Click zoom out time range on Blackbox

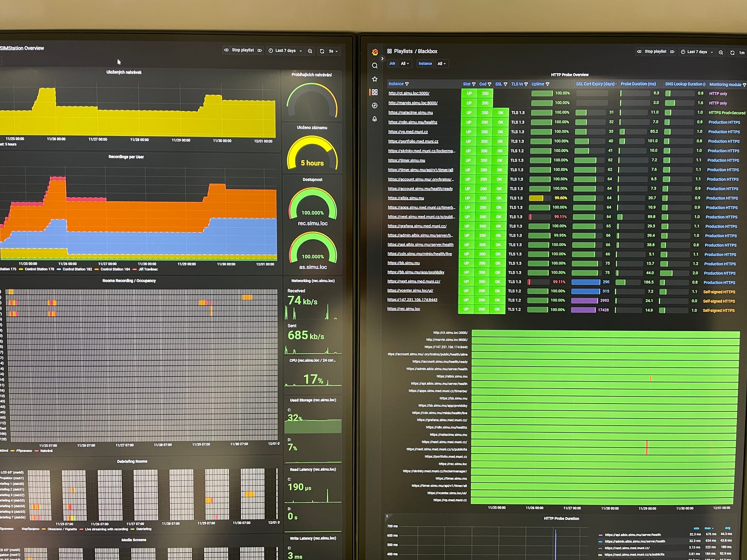[720, 52]
